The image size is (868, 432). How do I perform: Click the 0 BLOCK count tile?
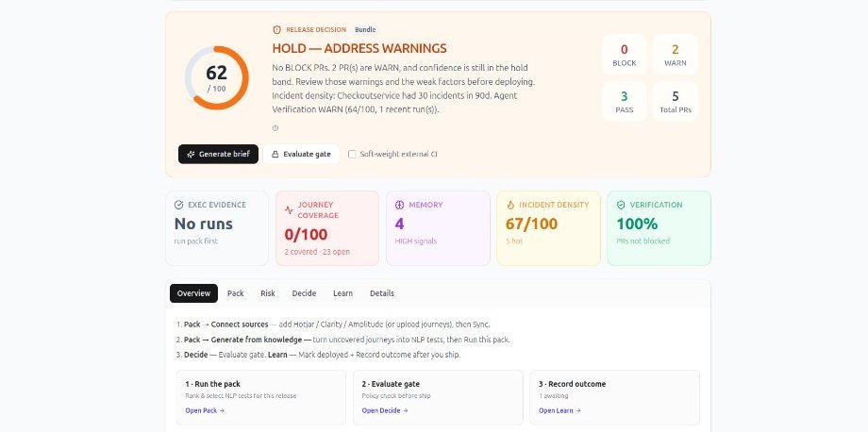click(624, 55)
